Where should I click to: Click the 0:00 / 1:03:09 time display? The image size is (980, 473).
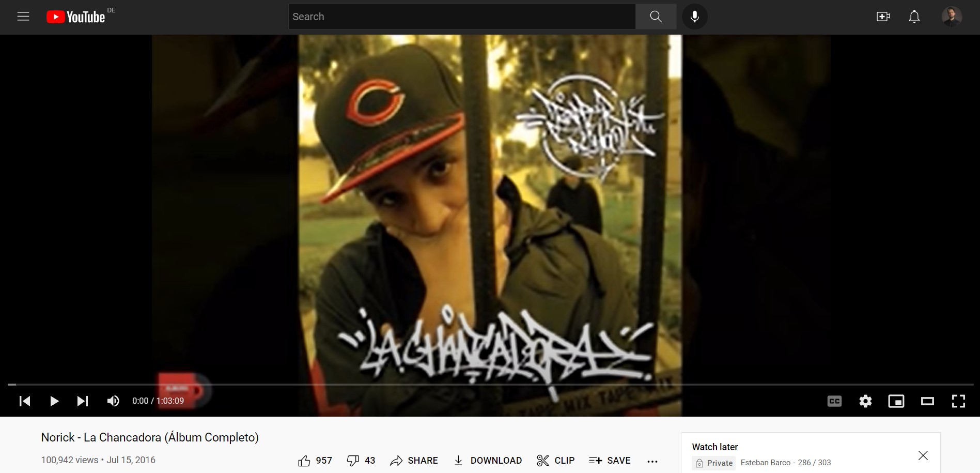click(158, 401)
